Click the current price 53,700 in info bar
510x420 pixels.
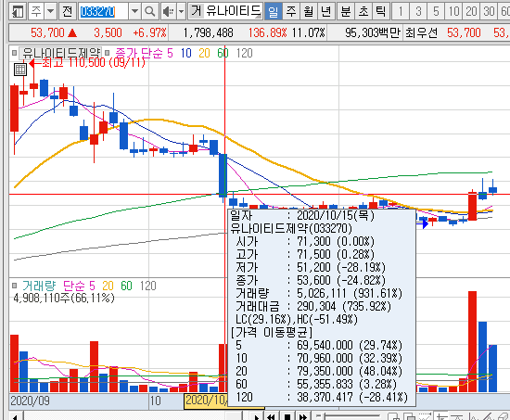47,32
